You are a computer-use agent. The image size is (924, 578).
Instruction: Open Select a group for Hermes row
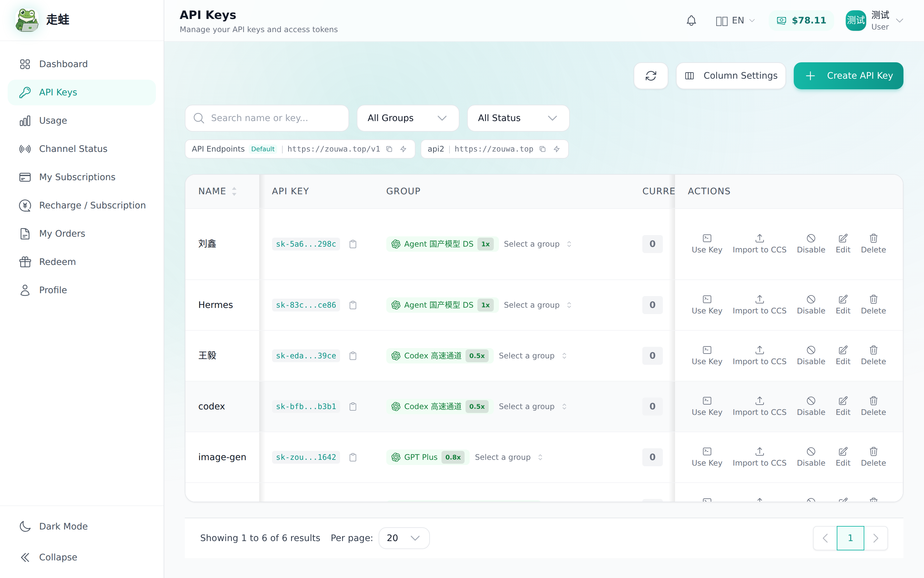pyautogui.click(x=537, y=305)
